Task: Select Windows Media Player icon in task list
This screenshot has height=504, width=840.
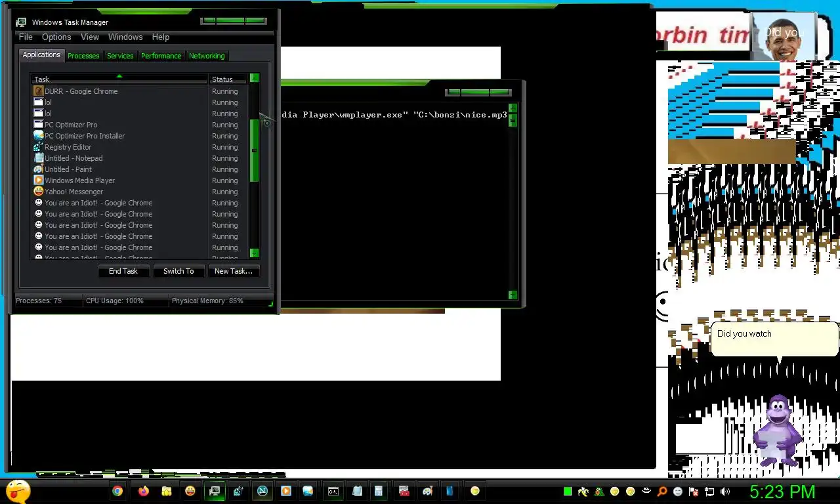Action: pos(39,180)
